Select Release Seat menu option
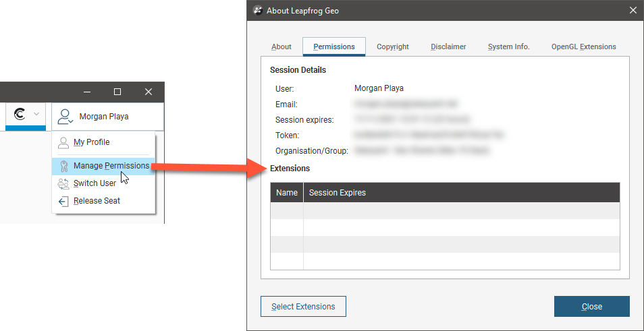 pyautogui.click(x=97, y=201)
